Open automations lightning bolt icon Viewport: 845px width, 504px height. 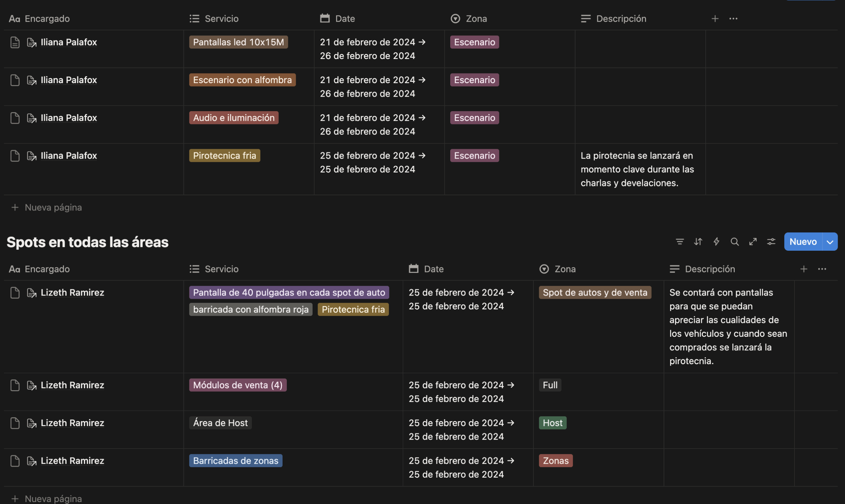(716, 241)
